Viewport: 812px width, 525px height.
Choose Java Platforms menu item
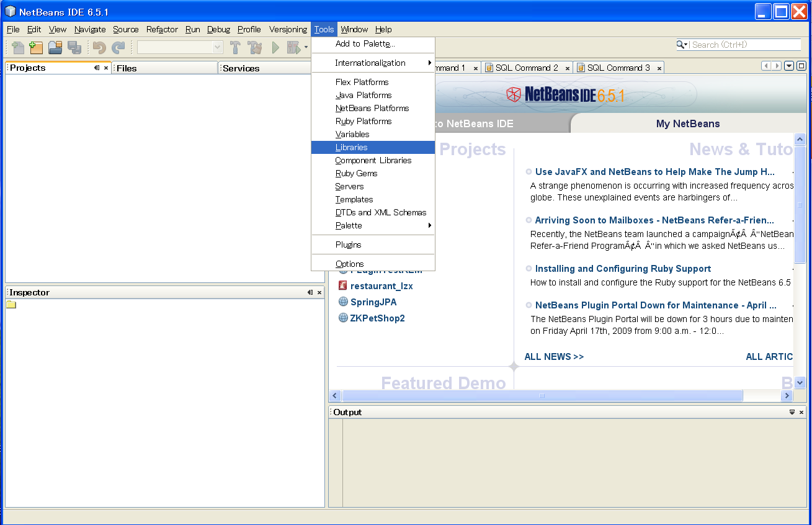[373, 95]
